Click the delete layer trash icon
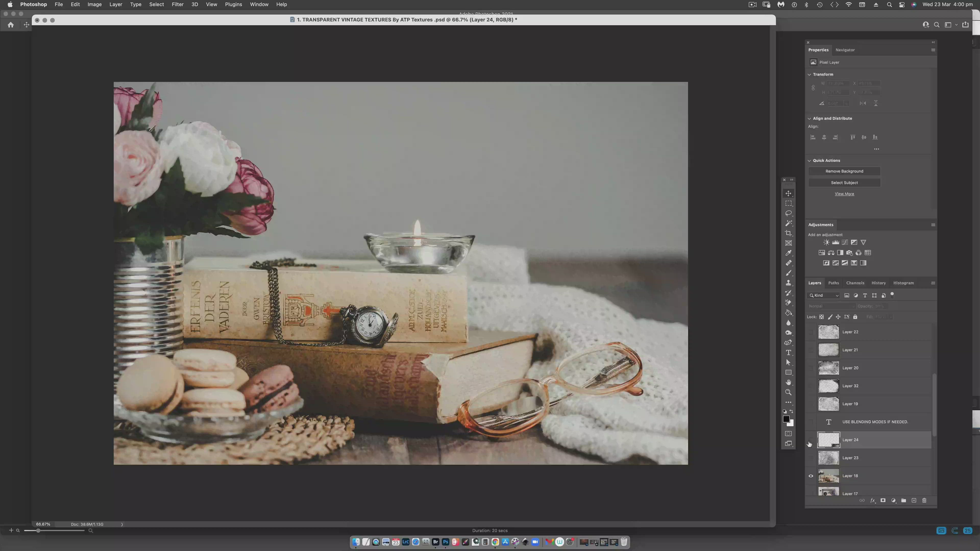 coord(924,500)
